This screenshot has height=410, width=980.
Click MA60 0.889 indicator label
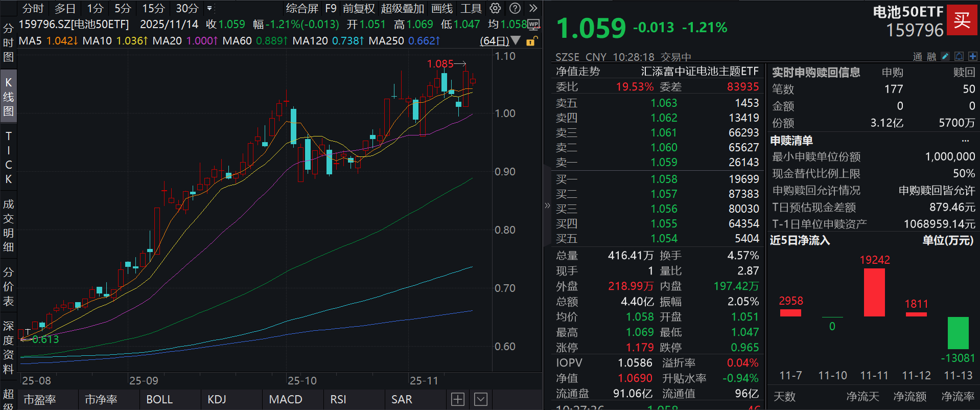click(x=255, y=40)
